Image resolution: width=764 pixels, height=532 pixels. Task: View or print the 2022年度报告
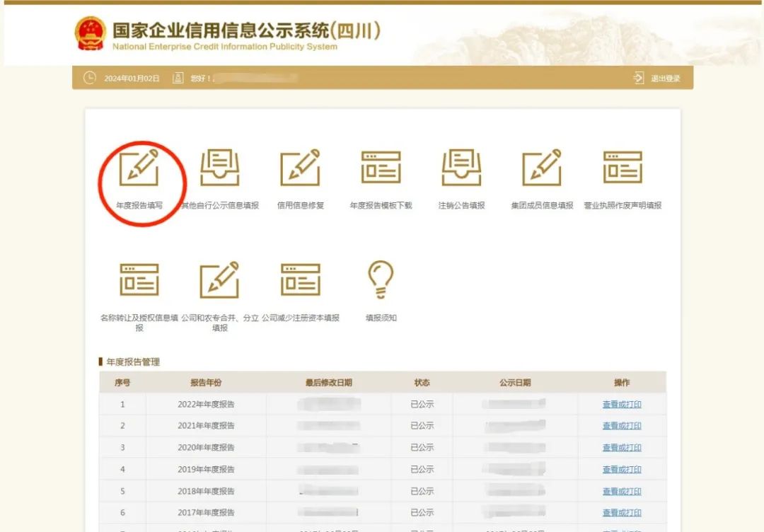coord(622,405)
